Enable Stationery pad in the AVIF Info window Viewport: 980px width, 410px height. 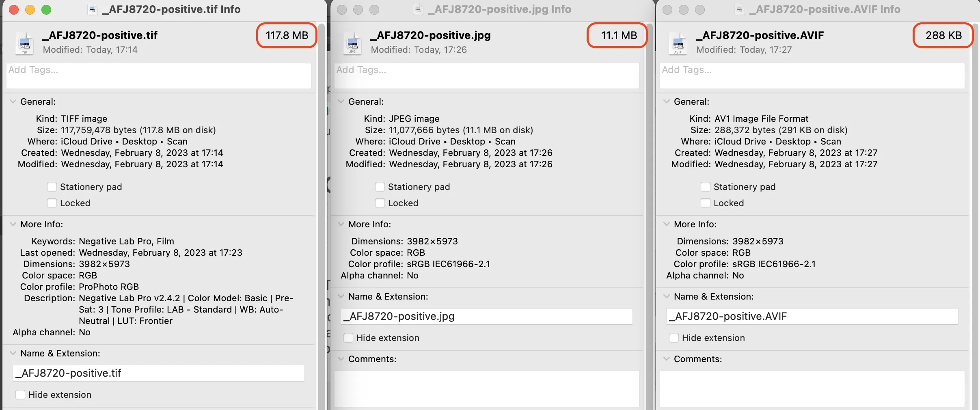[706, 187]
